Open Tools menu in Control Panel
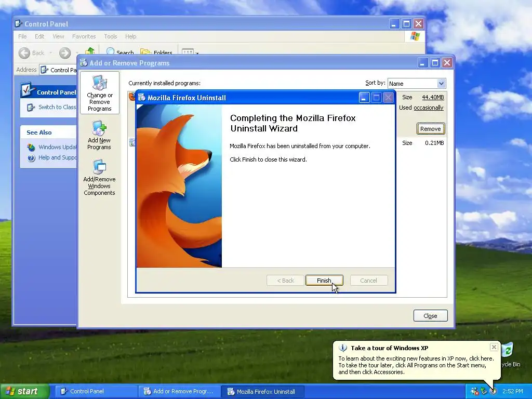 (x=110, y=36)
